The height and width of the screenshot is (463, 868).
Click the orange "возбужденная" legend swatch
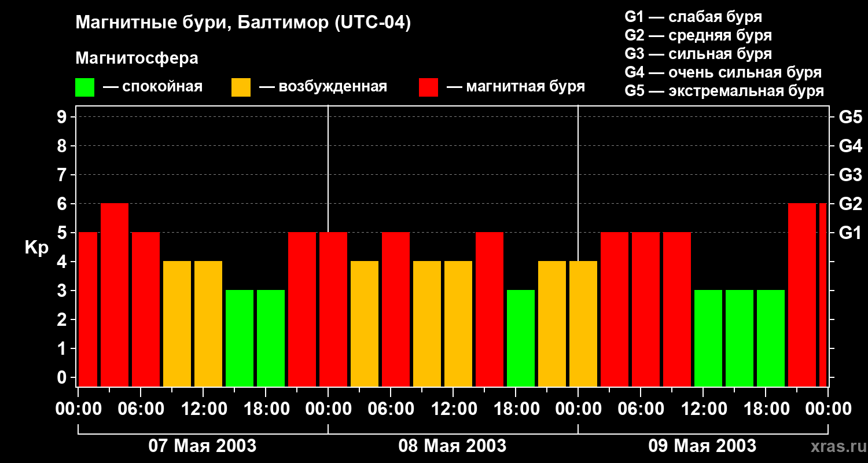click(241, 87)
